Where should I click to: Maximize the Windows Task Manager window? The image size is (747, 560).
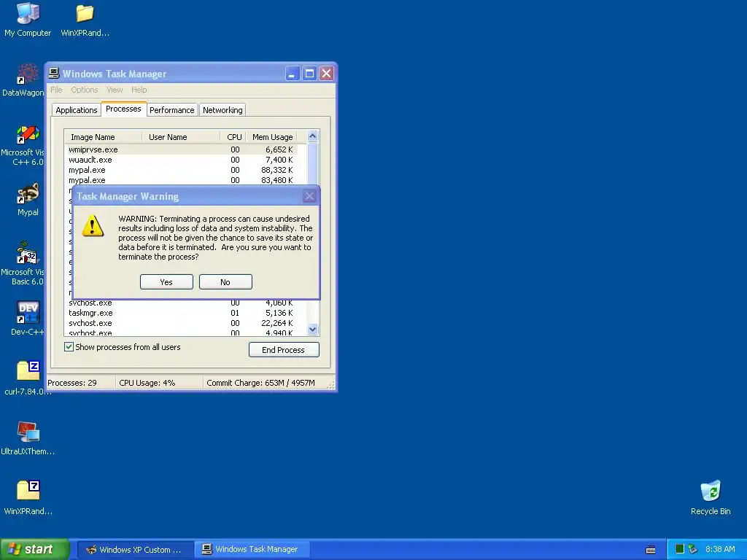click(309, 74)
